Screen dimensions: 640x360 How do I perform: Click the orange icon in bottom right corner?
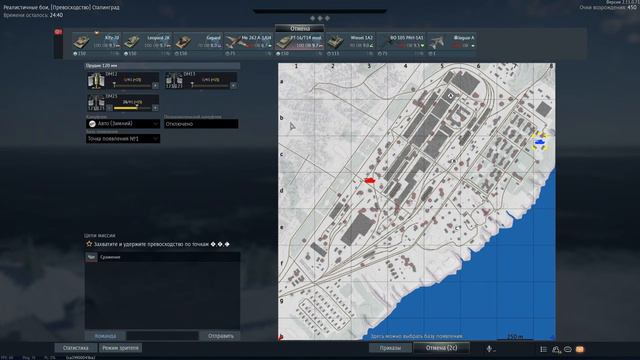[x=580, y=349]
